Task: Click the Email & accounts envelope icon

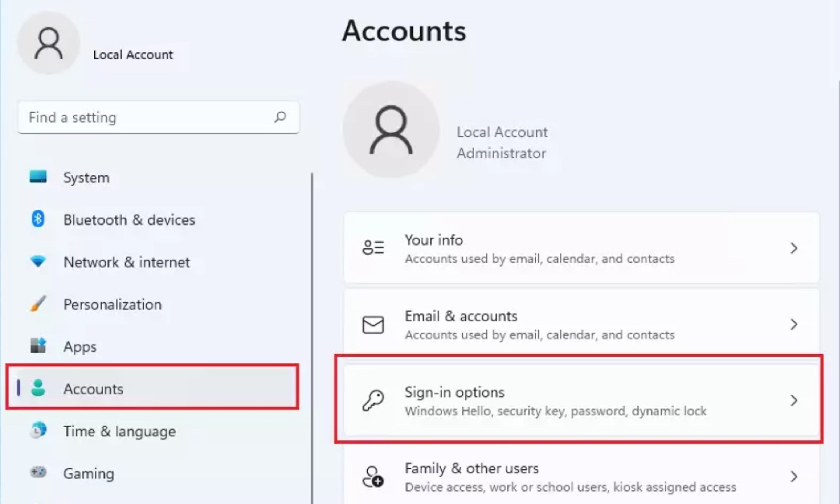Action: pyautogui.click(x=373, y=324)
